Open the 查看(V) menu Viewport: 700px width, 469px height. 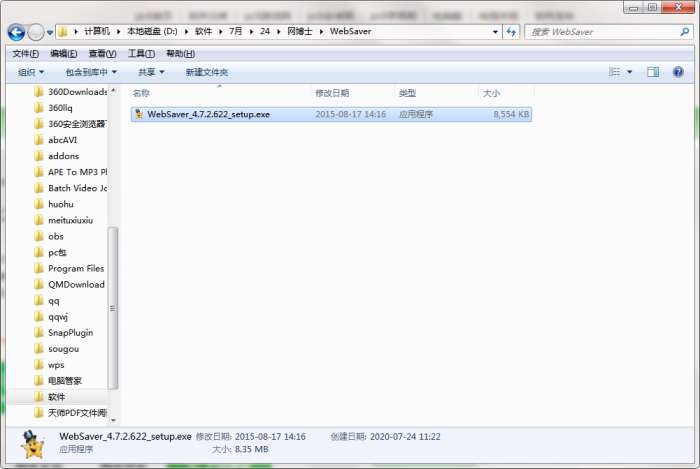click(x=102, y=54)
